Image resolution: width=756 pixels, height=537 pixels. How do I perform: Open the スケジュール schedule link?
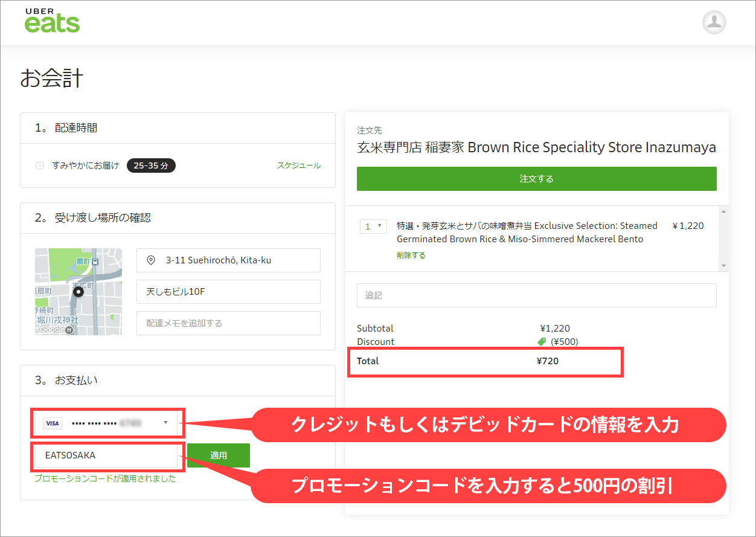tap(299, 166)
